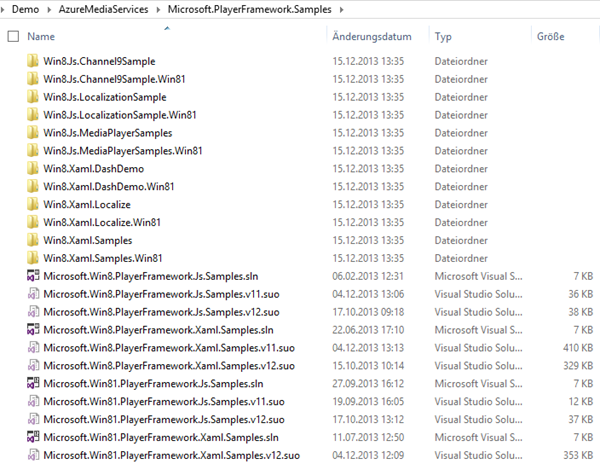Click Visual Studio icon of Win8.PlayerFramework.Js.Samples.sln
Image resolution: width=600 pixels, height=464 pixels.
[x=33, y=276]
